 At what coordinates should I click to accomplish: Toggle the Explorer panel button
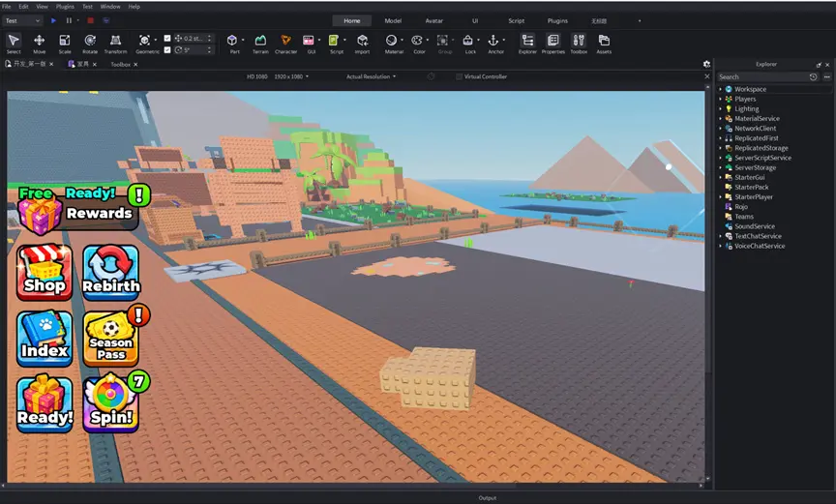click(x=527, y=44)
